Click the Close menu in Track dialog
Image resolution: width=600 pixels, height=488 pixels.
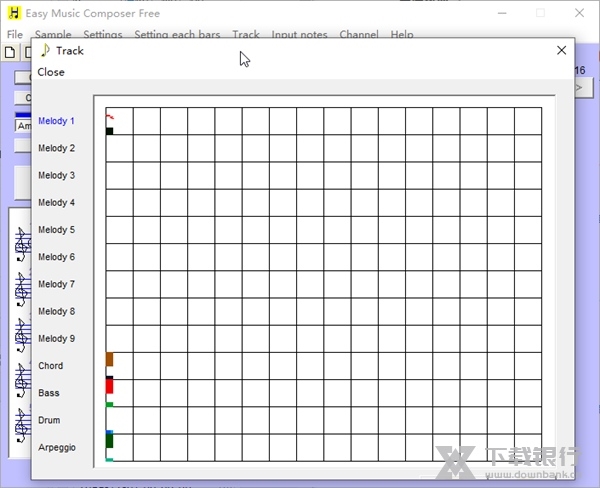[x=51, y=72]
